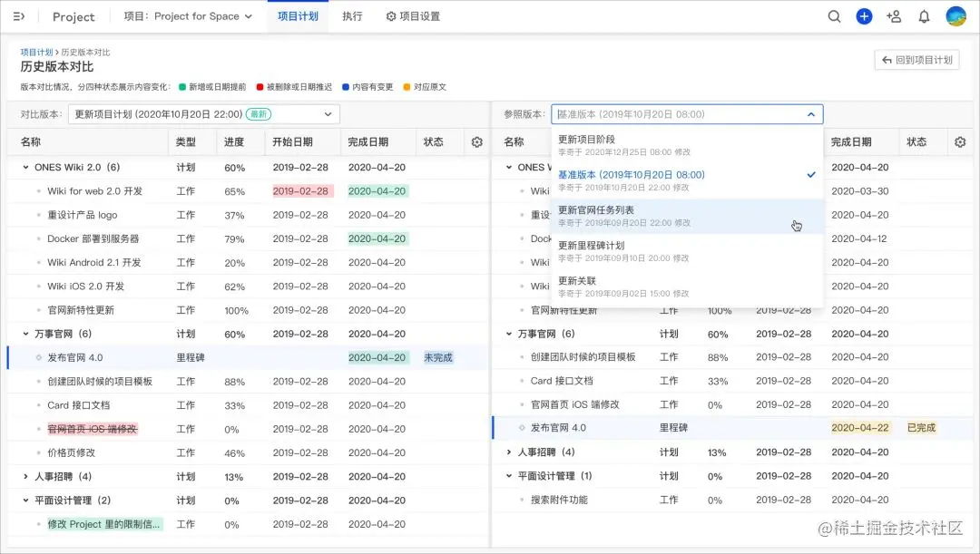Image resolution: width=980 pixels, height=554 pixels.
Task: Collapse right 平面设计管理 (1) group
Action: [509, 476]
